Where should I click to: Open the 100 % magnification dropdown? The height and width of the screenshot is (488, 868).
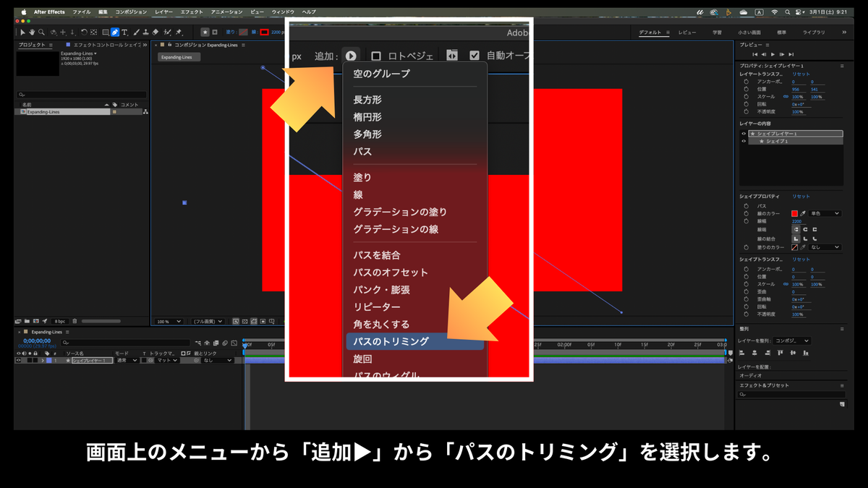(170, 322)
